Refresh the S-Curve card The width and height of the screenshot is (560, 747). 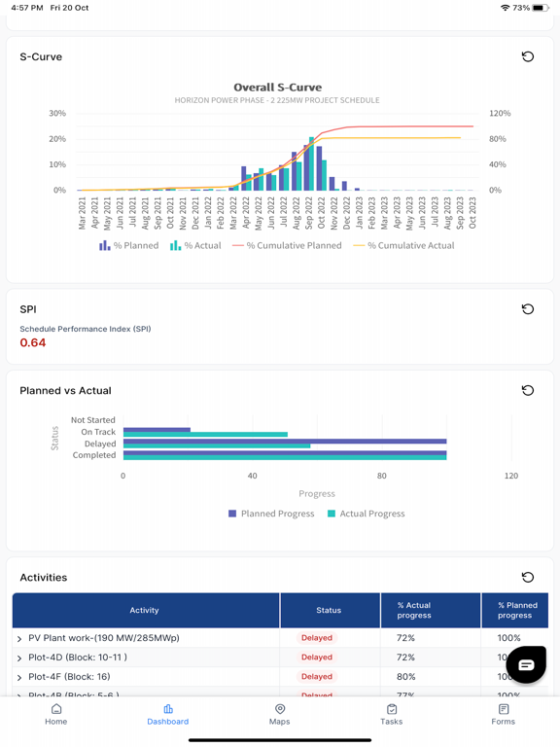coord(528,56)
